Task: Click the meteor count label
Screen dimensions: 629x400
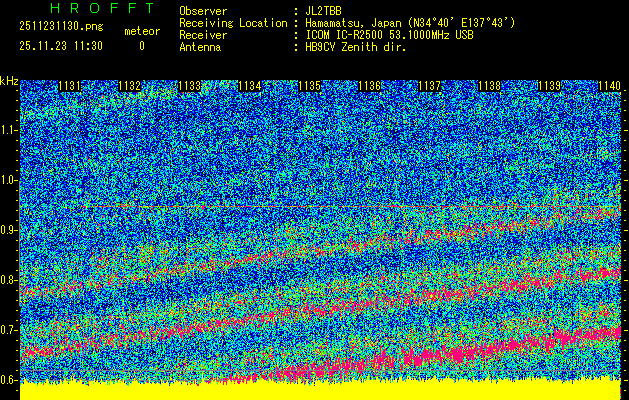Action: pyautogui.click(x=141, y=31)
